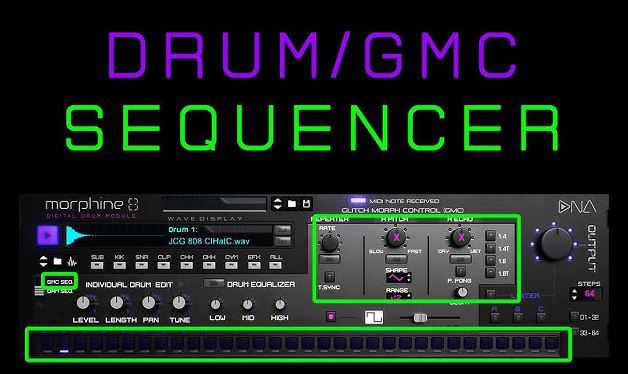Switch to the DRM SEQ tab
The height and width of the screenshot is (374, 628).
(x=59, y=292)
